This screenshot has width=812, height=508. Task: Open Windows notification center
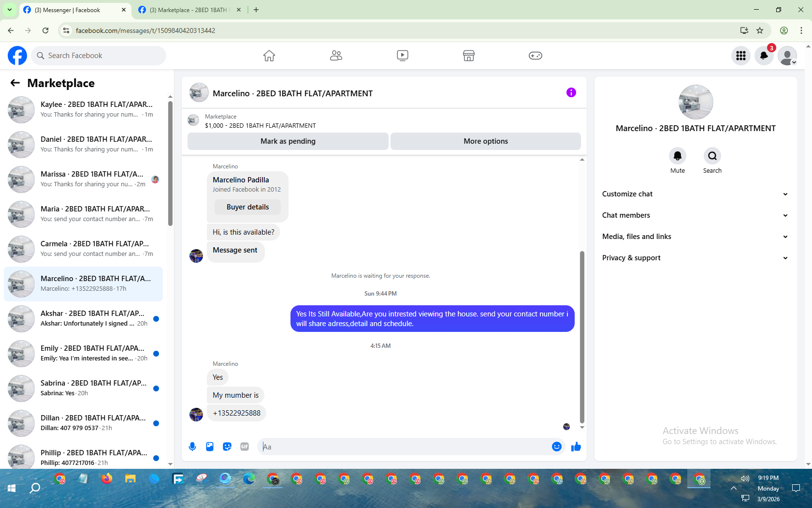pyautogui.click(x=796, y=488)
